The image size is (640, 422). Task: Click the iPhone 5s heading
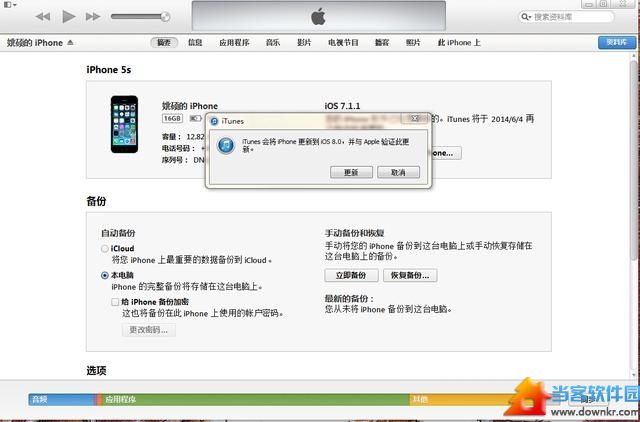(x=109, y=70)
